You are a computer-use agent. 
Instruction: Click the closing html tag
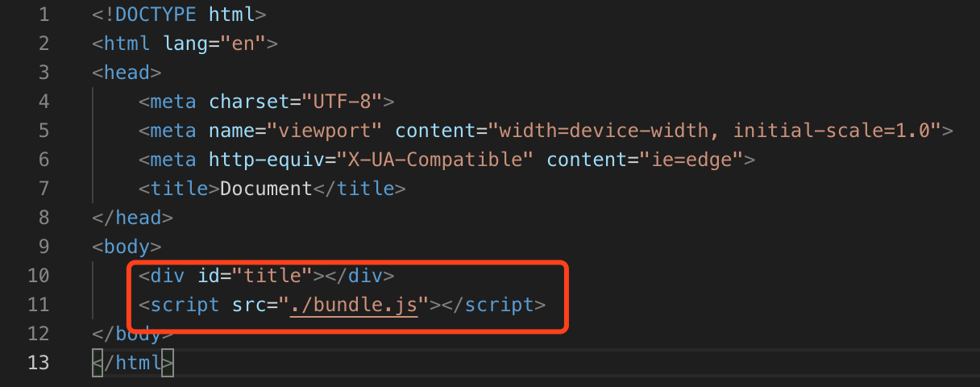(x=133, y=363)
